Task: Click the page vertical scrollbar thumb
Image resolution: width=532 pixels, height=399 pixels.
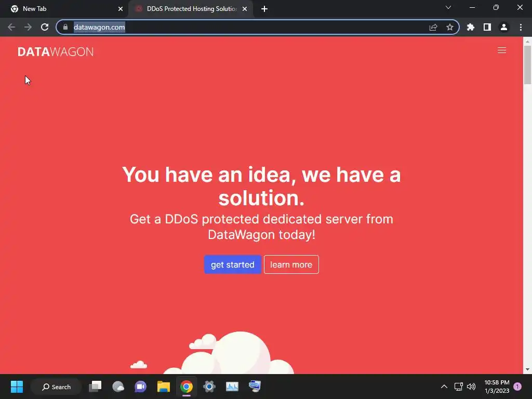Action: 527,64
